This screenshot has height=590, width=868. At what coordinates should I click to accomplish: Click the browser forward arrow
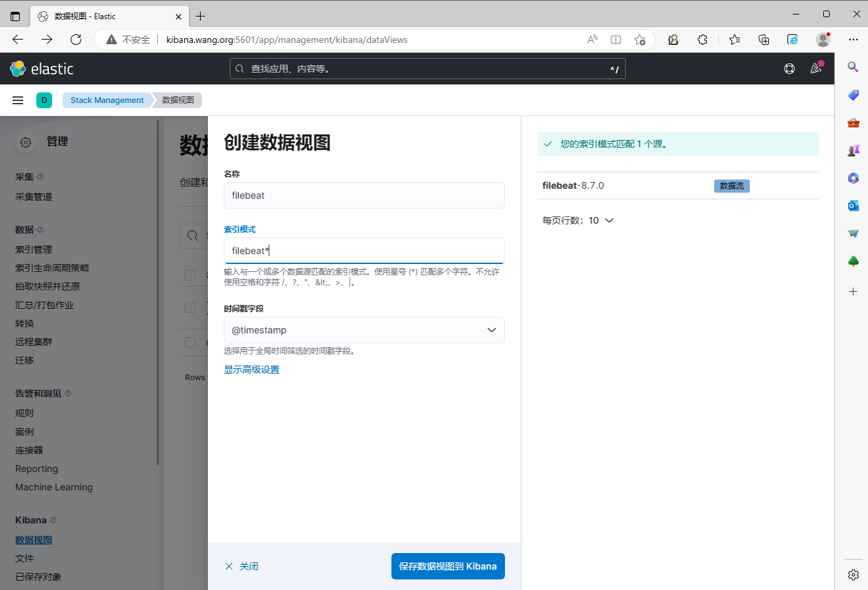(47, 40)
